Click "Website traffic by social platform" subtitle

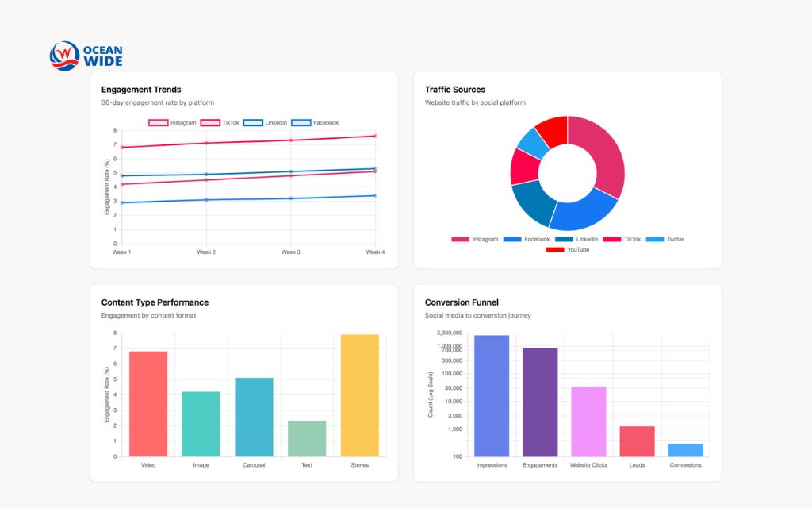[x=476, y=102]
